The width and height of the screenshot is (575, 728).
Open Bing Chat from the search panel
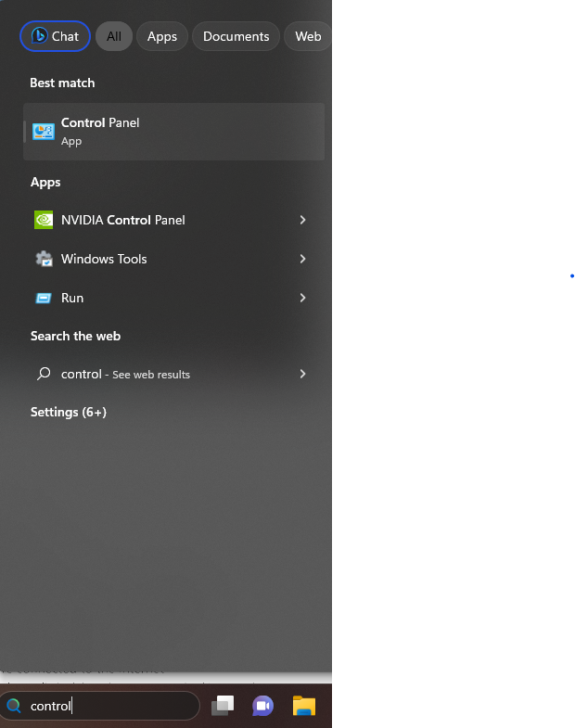55,36
